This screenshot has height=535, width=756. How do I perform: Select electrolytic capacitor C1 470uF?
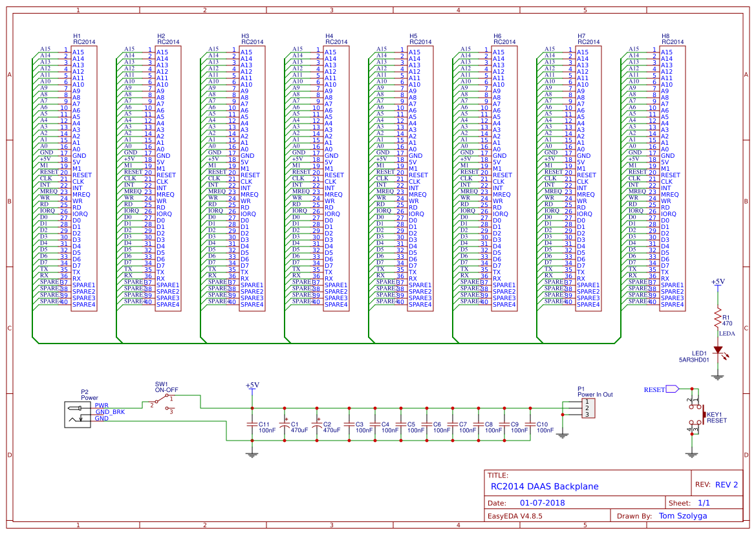[x=285, y=426]
